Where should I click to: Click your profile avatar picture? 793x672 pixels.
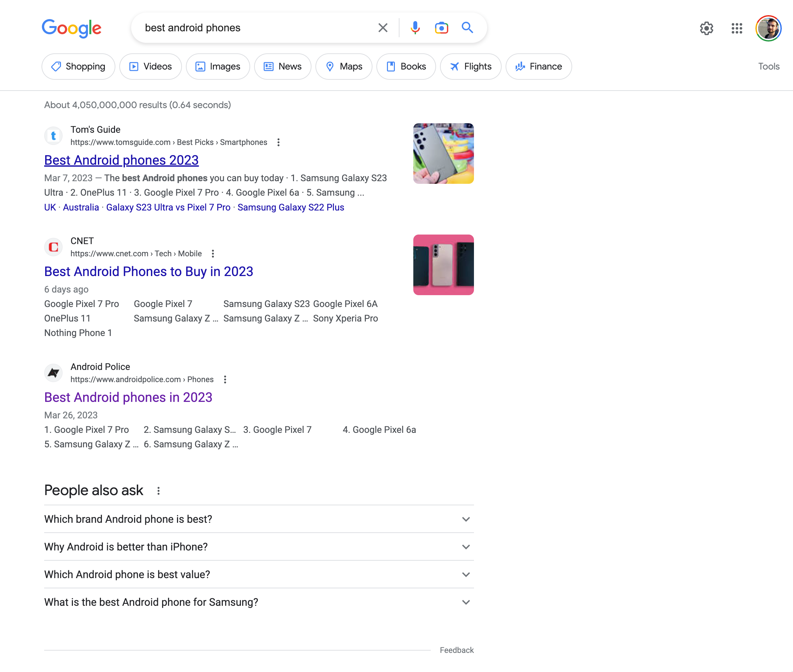pyautogui.click(x=768, y=28)
